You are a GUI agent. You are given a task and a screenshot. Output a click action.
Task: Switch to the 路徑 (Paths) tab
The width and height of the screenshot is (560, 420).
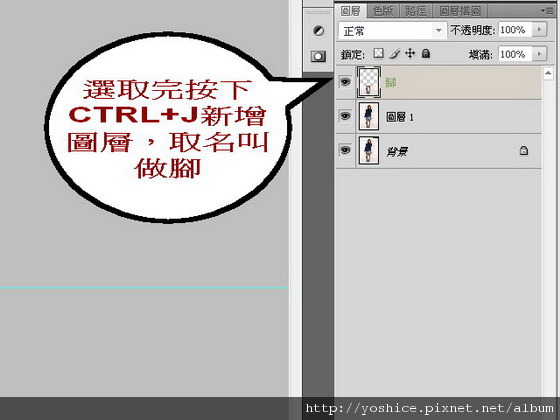tap(415, 11)
